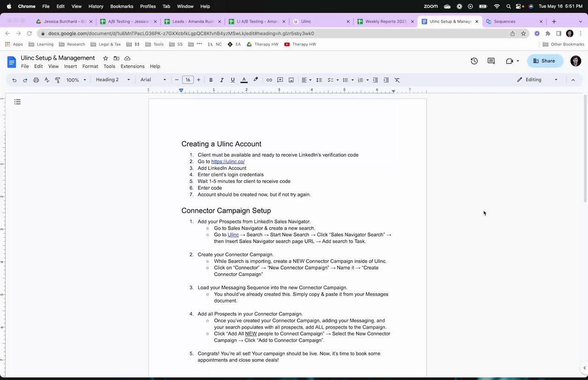Click the font size field showing 16
This screenshot has width=588, height=380.
(x=187, y=80)
